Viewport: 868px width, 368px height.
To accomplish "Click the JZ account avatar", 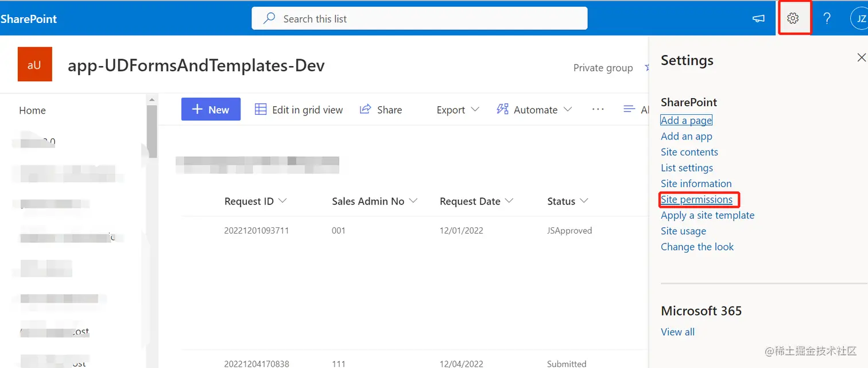I will 859,19.
